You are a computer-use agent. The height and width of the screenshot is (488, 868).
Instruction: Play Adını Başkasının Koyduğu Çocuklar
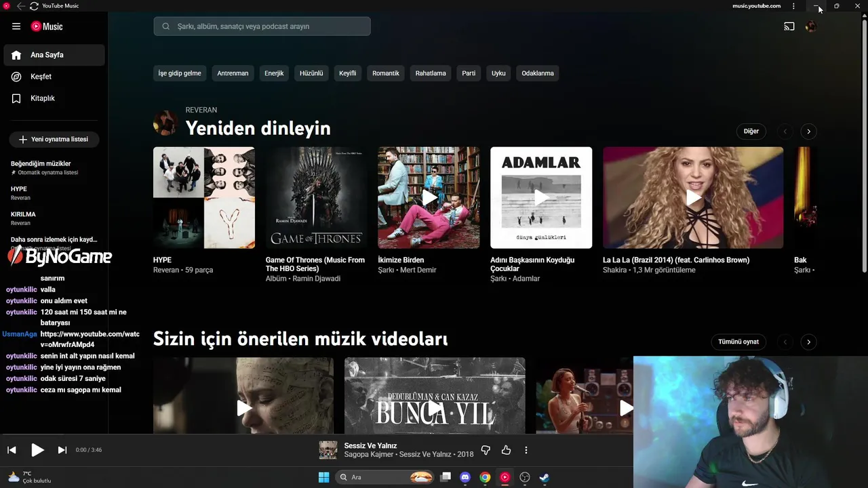point(541,198)
